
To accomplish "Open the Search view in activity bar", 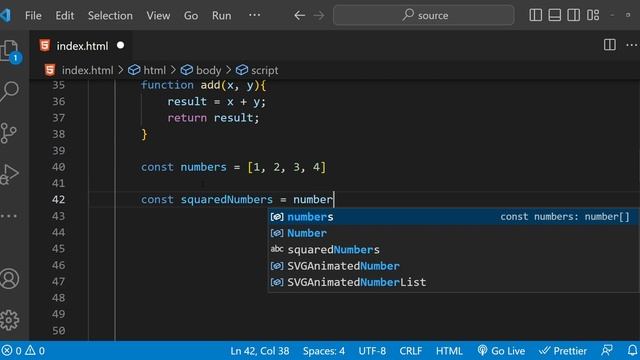I will tap(10, 91).
